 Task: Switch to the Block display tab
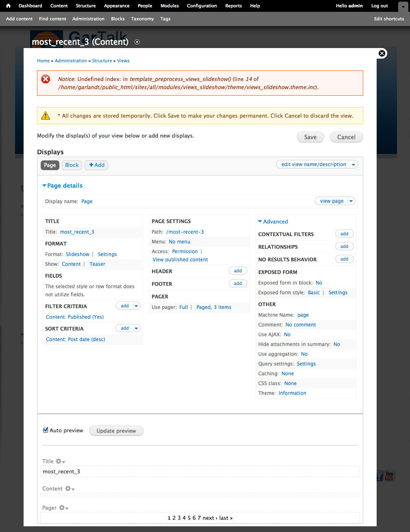72,165
